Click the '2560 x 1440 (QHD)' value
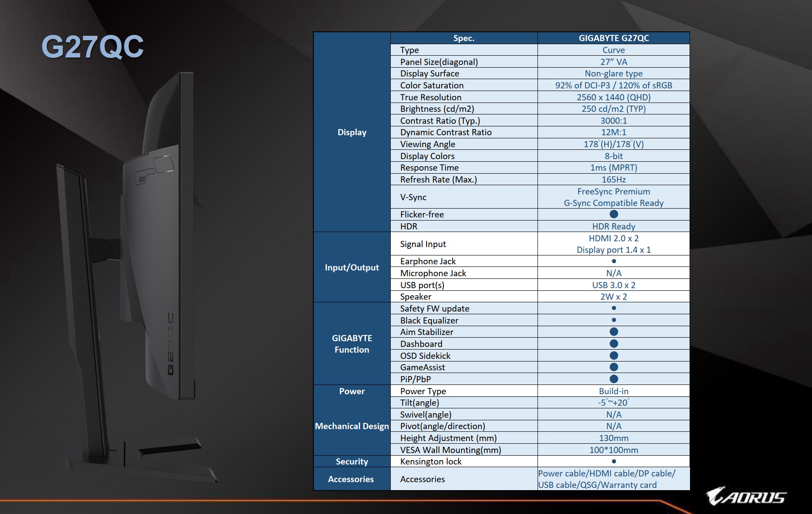The image size is (812, 514). pos(614,97)
